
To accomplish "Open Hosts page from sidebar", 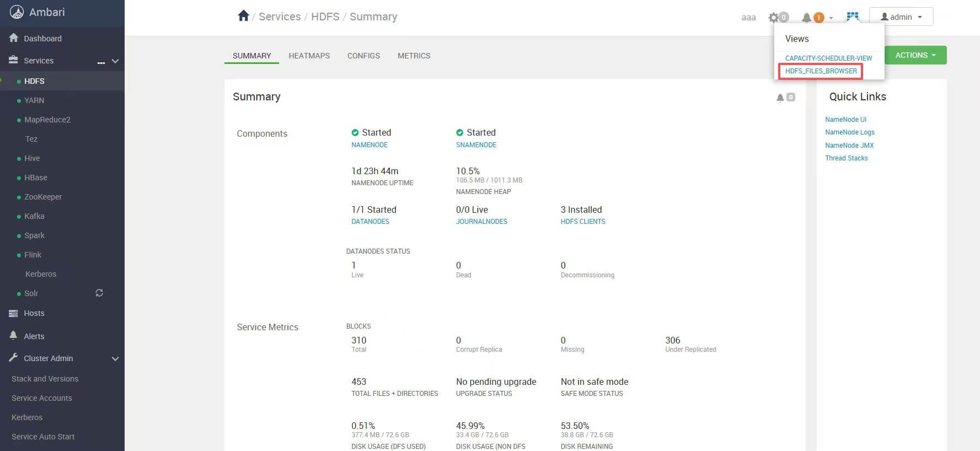I will [x=34, y=313].
